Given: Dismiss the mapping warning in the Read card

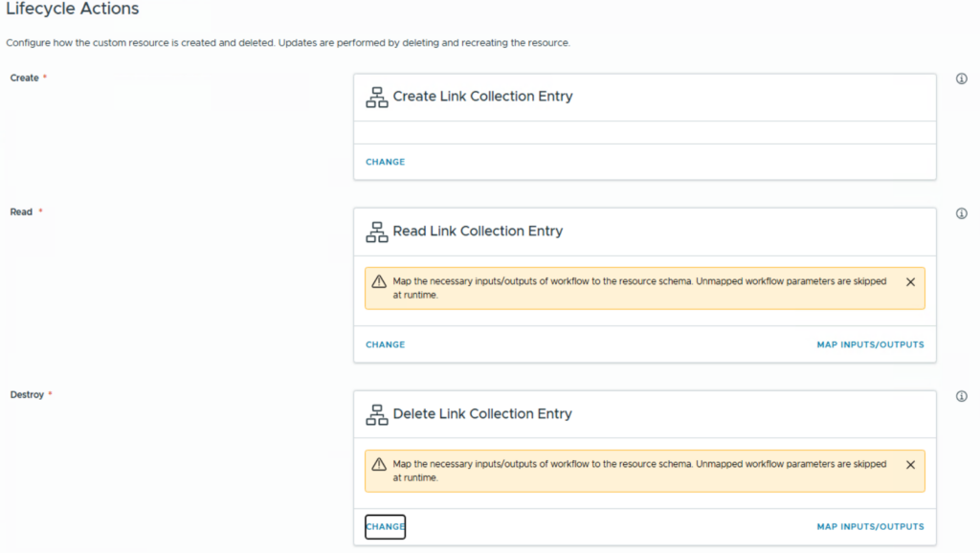Looking at the screenshot, I should pos(910,282).
